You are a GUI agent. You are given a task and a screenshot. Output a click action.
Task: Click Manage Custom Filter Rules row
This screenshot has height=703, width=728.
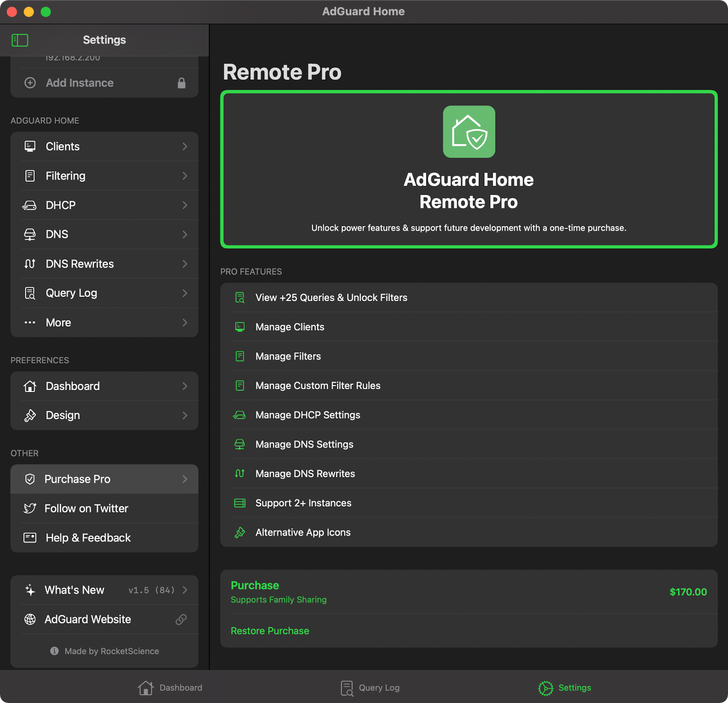[469, 386]
